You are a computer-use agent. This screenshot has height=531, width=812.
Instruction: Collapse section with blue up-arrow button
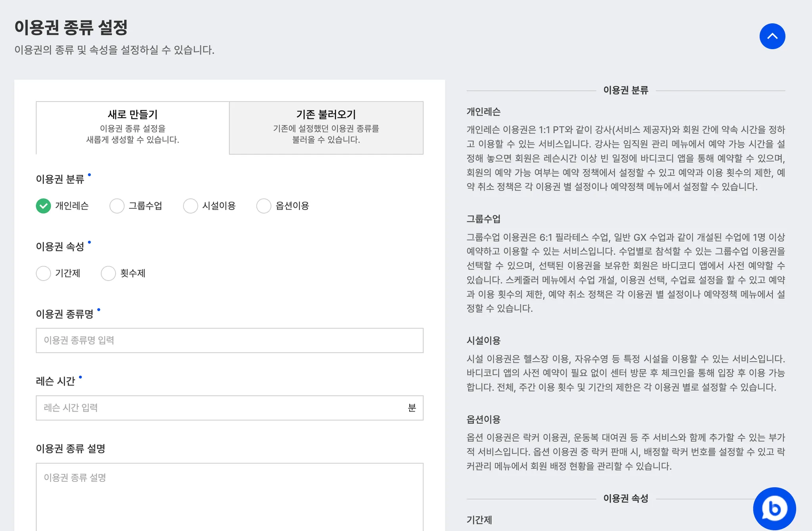click(x=772, y=36)
